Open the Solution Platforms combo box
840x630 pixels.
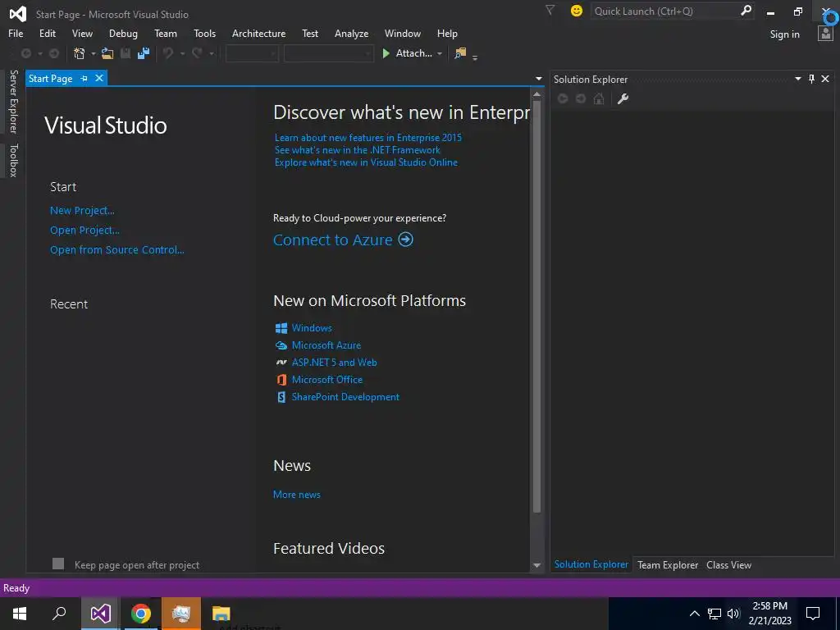(328, 53)
